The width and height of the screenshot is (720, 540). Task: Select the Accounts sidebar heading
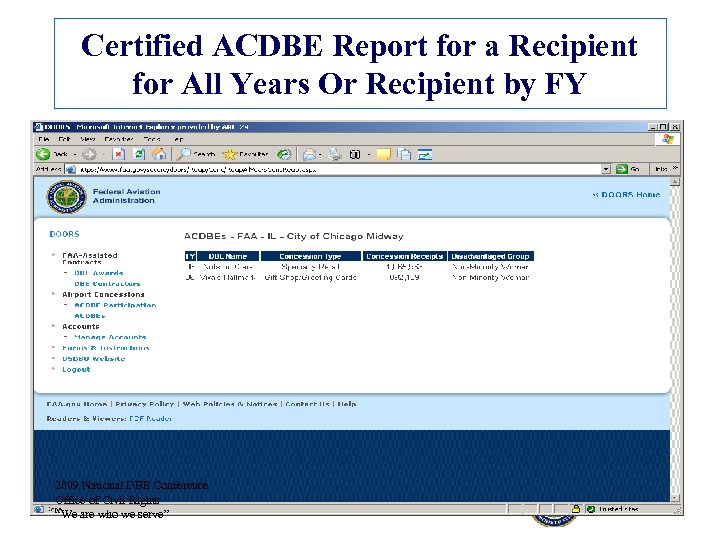coord(80,326)
